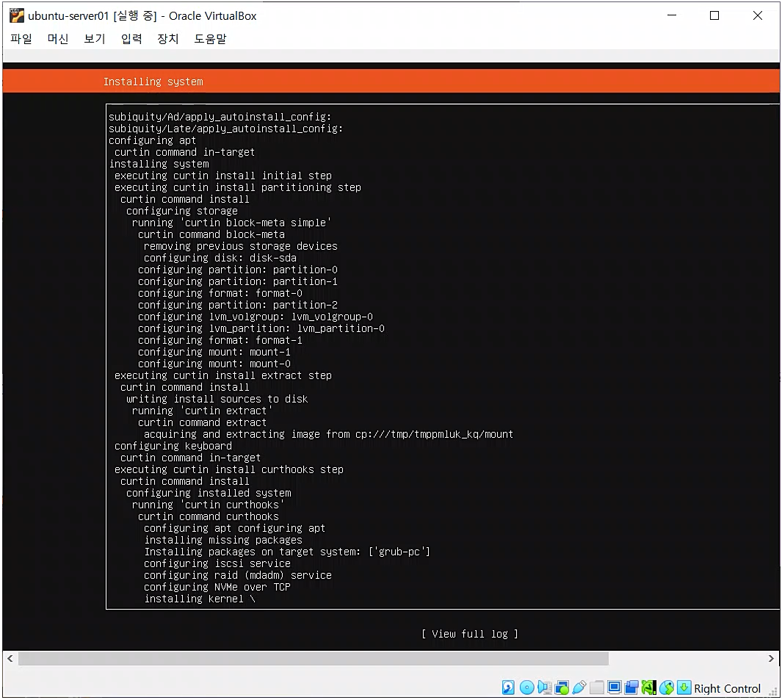Click 'subiquity/Late/apply_autoinstall_config:' line
Screen dimensions: 782x700
click(x=226, y=129)
